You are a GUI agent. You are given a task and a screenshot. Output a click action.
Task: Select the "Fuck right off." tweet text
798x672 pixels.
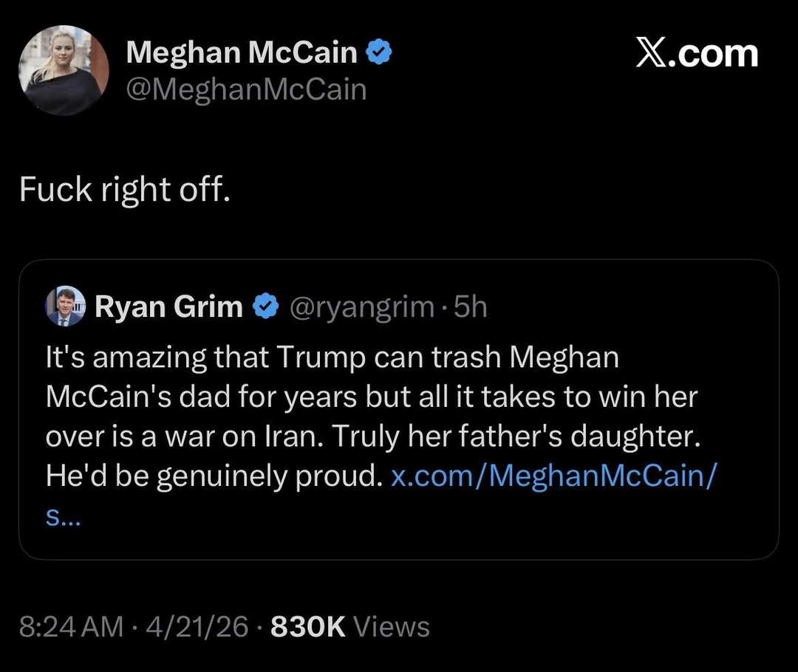125,190
